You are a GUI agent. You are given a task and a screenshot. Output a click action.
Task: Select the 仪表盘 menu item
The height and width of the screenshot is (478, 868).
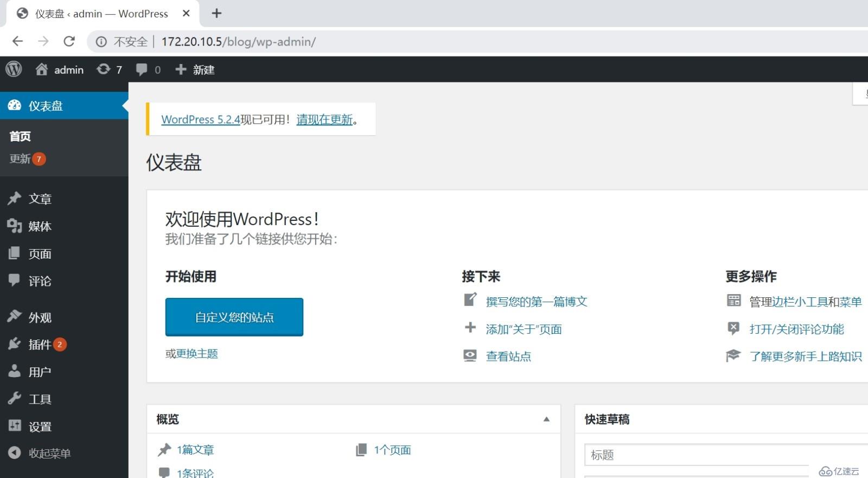tap(64, 105)
